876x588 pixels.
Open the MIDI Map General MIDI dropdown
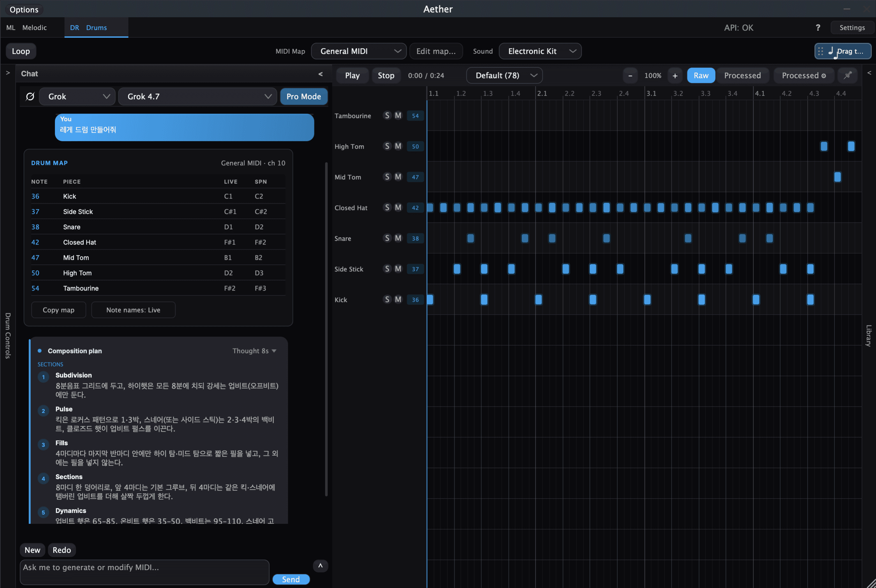coord(359,51)
